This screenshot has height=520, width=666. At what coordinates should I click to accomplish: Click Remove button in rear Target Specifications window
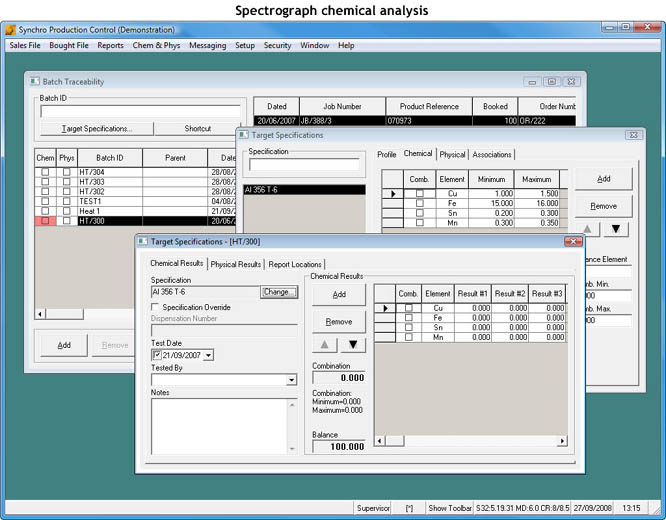604,206
